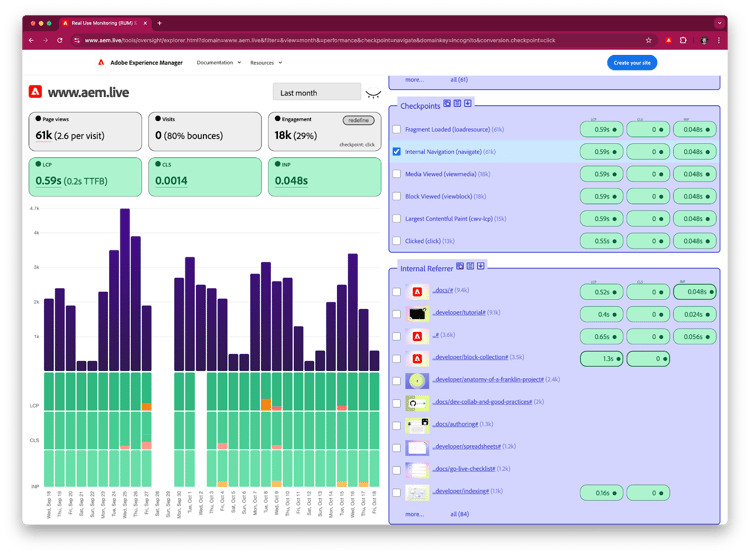The height and width of the screenshot is (554, 750).
Task: Check Clicked (click) checkbox
Action: tap(397, 241)
